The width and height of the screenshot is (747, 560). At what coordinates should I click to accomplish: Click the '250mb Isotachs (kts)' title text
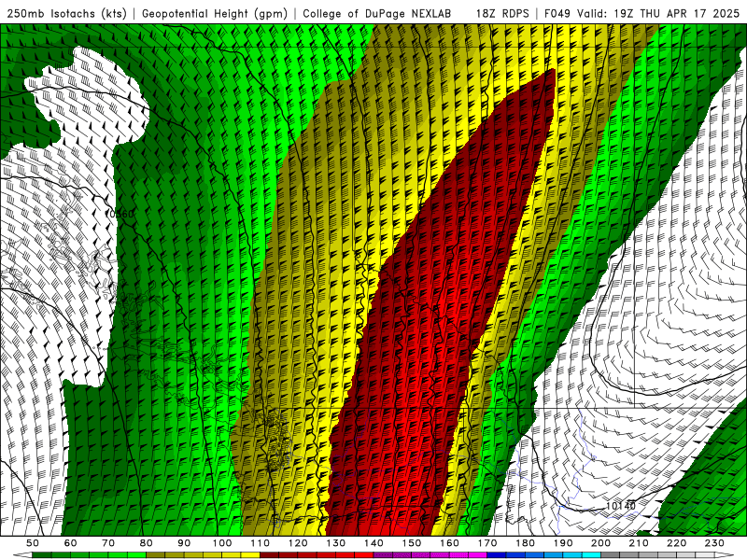pyautogui.click(x=66, y=13)
